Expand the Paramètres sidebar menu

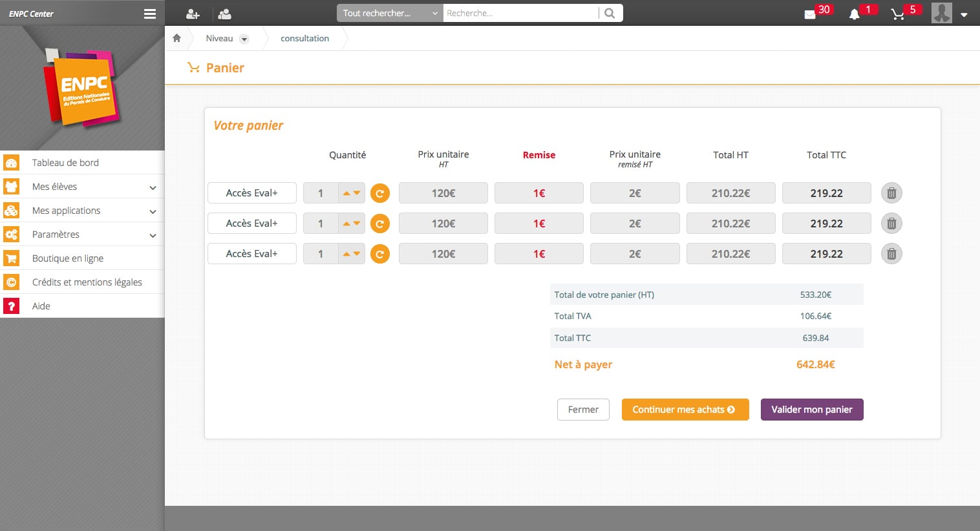point(153,235)
